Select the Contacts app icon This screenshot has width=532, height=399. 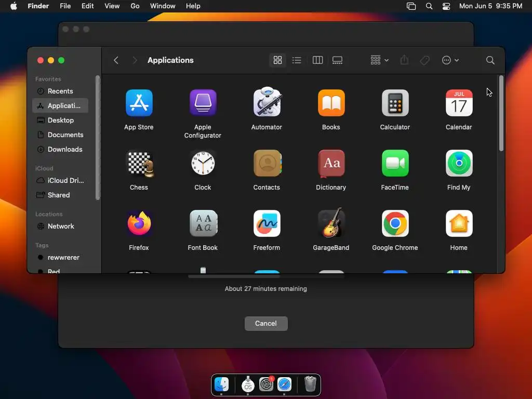coord(268,163)
